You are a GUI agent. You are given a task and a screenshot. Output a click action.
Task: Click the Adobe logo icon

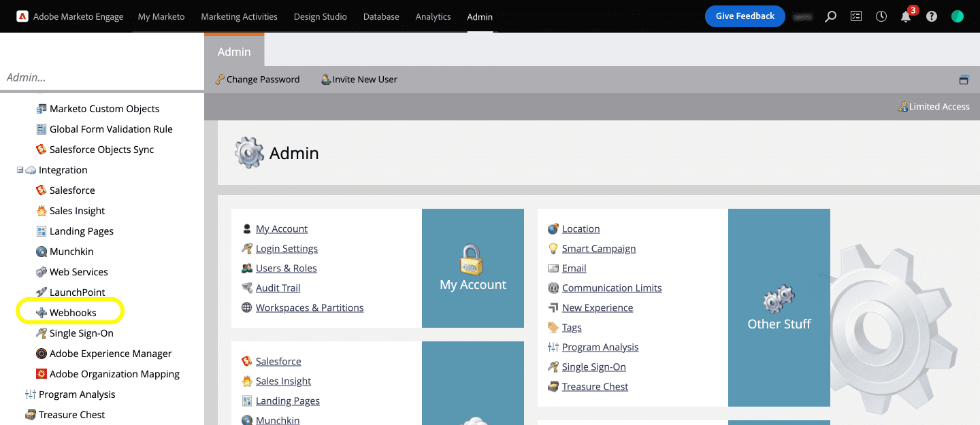22,16
